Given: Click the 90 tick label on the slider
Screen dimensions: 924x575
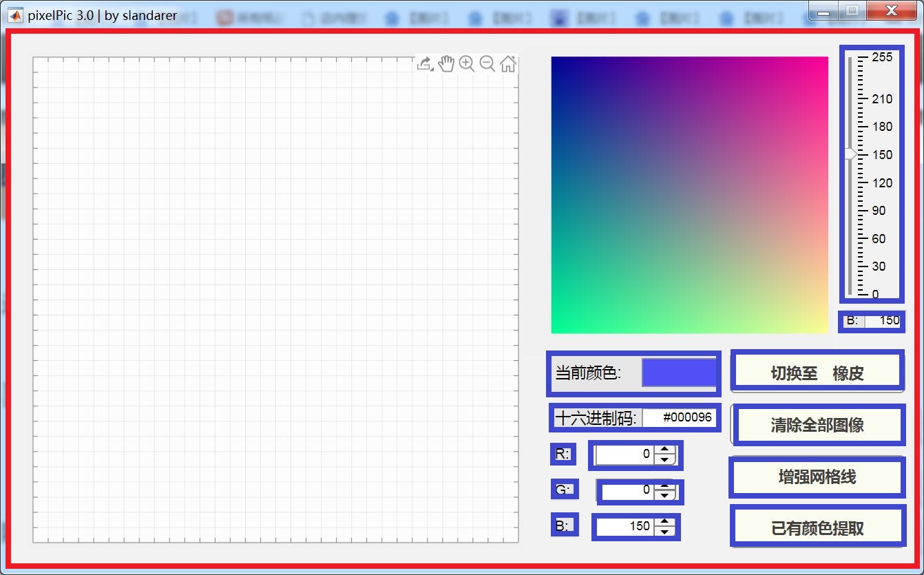Looking at the screenshot, I should point(879,211).
